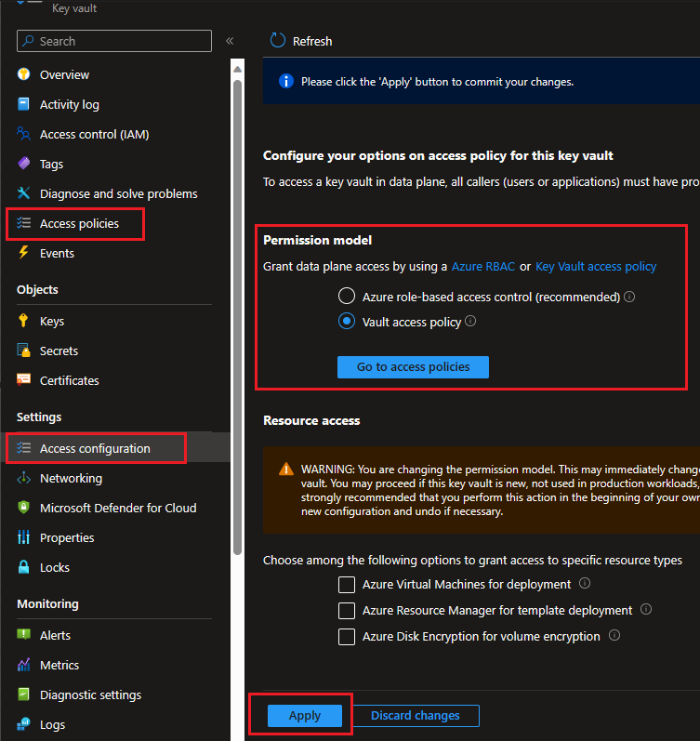Screen dimensions: 700x741
Task: Click the info icon beside Vault access policy
Action: pyautogui.click(x=470, y=322)
